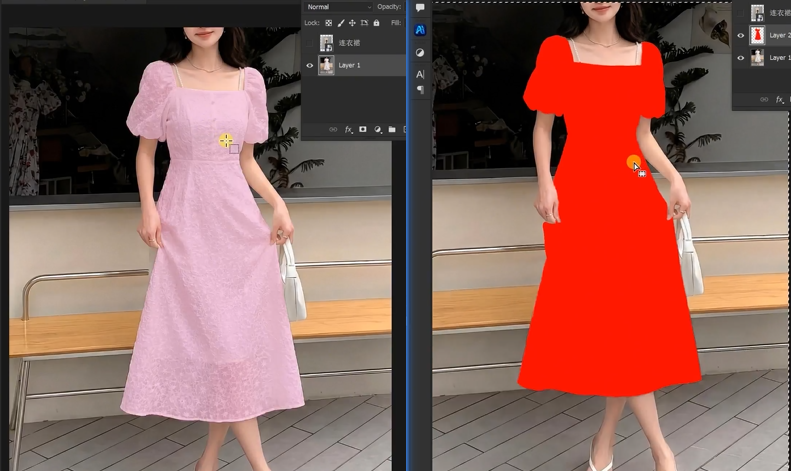
Task: Click the lock transparent pixels icon
Action: click(329, 22)
